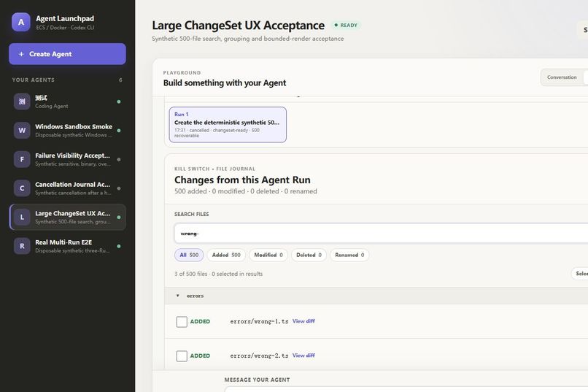Click the READY status badge
Viewport: 588px width, 392px height.
[x=346, y=25]
